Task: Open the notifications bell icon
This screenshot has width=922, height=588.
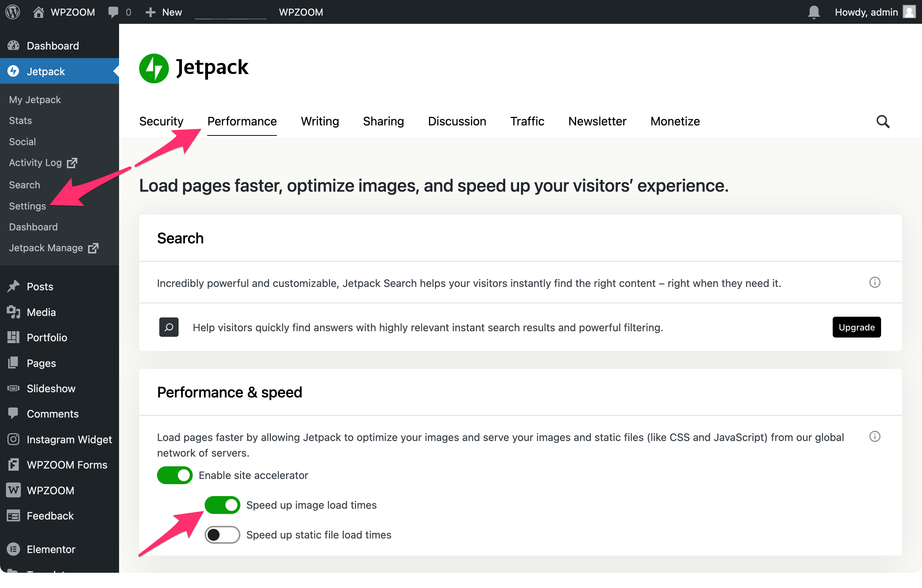Action: click(x=814, y=12)
